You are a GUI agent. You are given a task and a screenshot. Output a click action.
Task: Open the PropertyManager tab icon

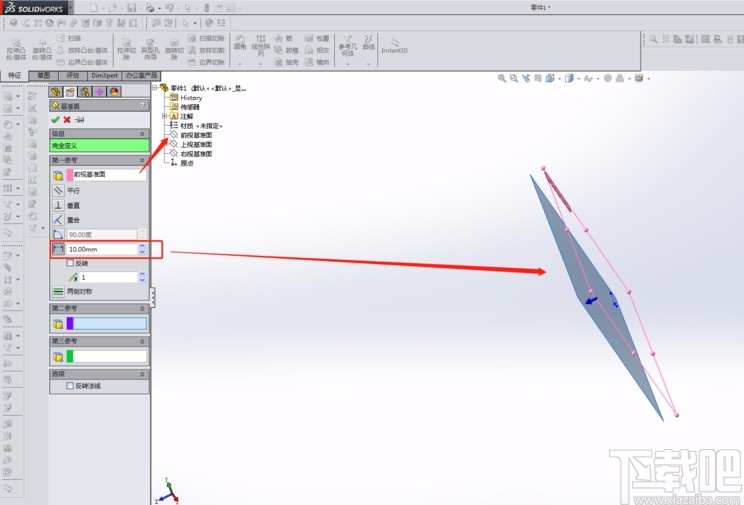(70, 92)
